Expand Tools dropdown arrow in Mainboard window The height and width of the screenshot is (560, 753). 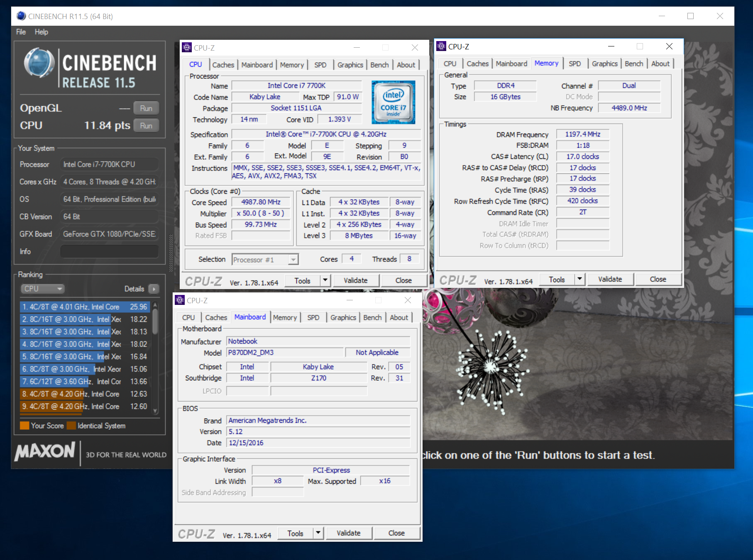tap(318, 533)
